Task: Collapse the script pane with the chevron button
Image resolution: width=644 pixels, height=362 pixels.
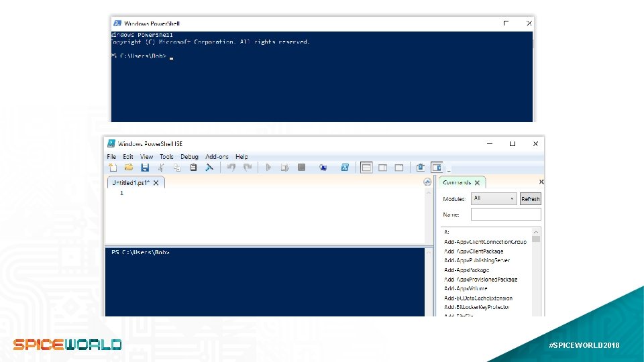Action: pyautogui.click(x=427, y=182)
